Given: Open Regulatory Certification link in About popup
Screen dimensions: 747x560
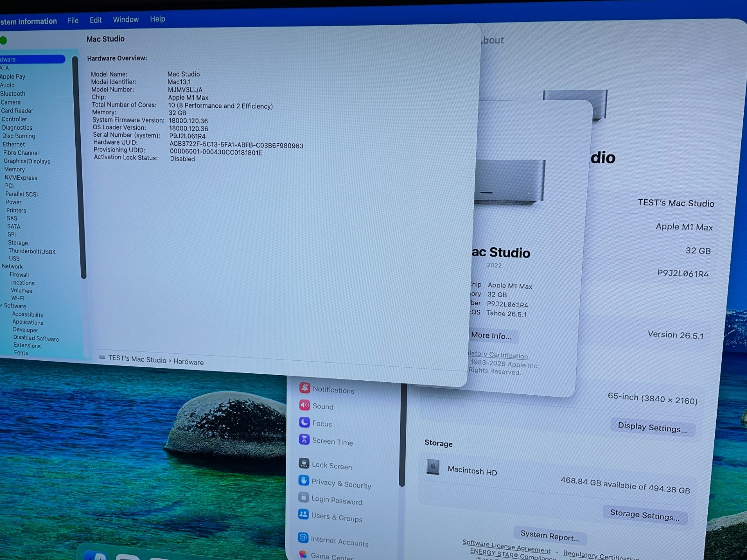Looking at the screenshot, I should [x=498, y=355].
